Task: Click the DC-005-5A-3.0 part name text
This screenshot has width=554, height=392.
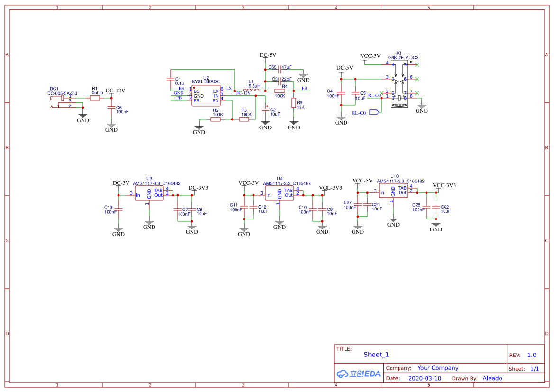Action: 62,94
